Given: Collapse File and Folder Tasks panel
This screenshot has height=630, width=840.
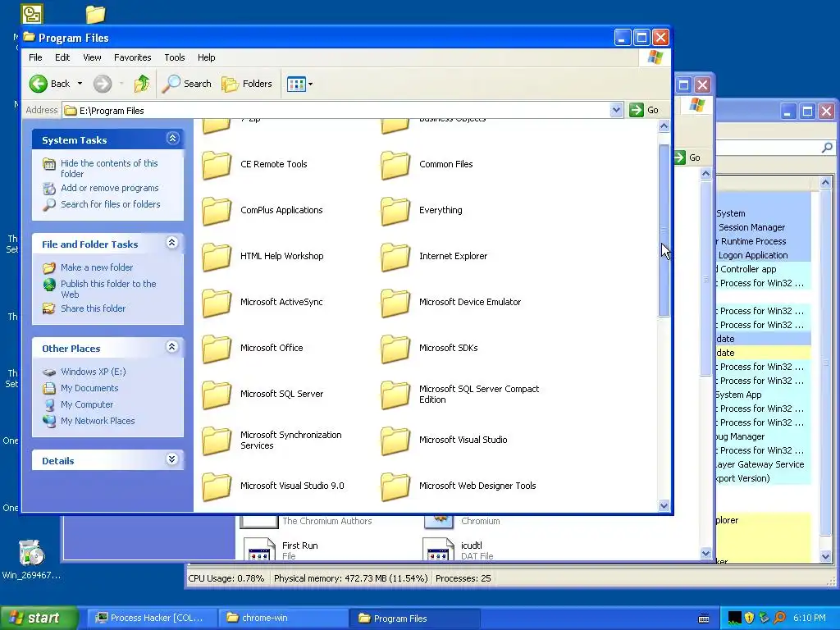Looking at the screenshot, I should click(x=172, y=243).
